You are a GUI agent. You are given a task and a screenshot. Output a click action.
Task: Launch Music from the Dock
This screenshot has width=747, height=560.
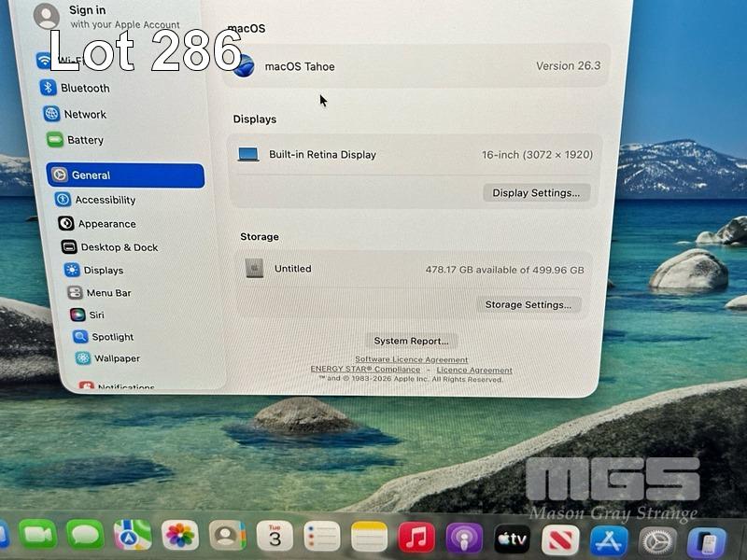tap(416, 537)
